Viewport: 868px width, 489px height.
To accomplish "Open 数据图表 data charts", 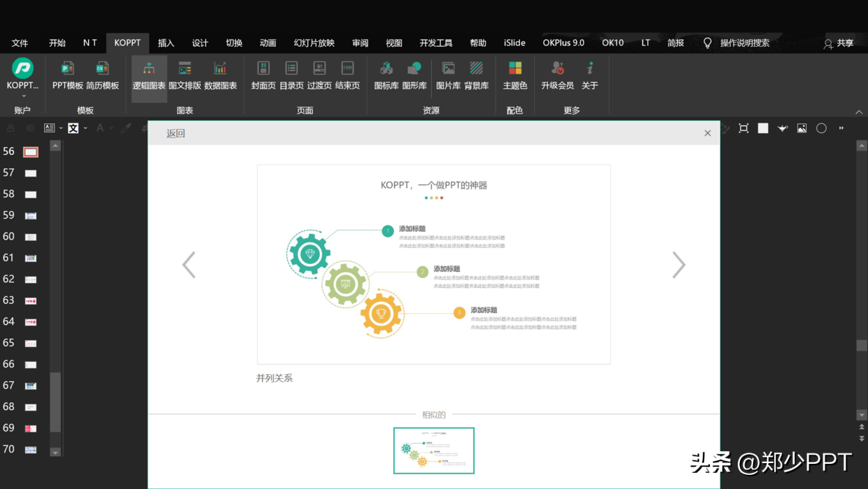I will [x=220, y=75].
